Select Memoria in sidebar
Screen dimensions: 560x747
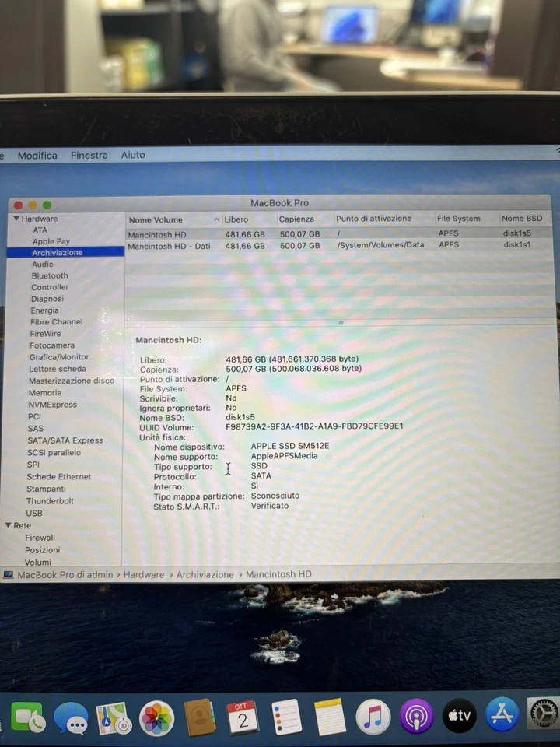pyautogui.click(x=45, y=392)
